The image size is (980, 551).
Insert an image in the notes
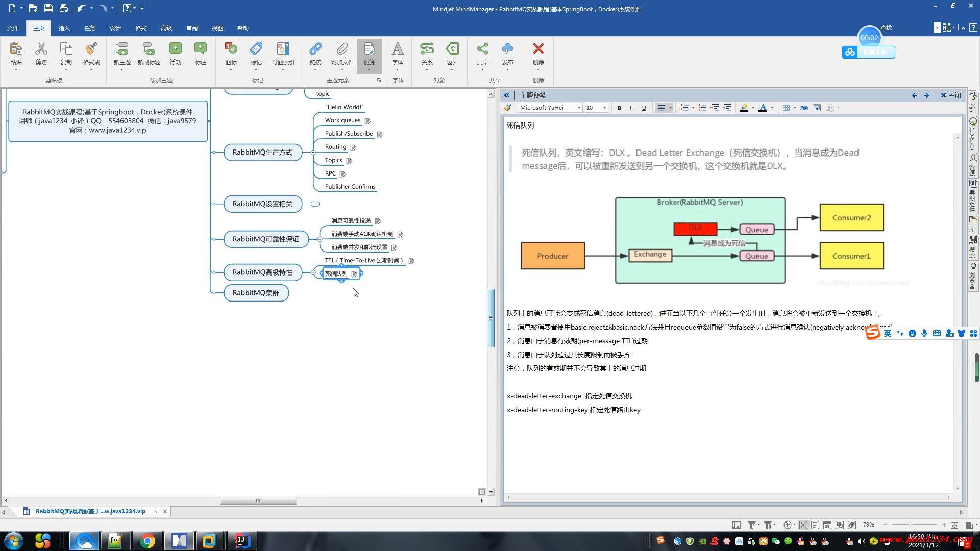[817, 108]
